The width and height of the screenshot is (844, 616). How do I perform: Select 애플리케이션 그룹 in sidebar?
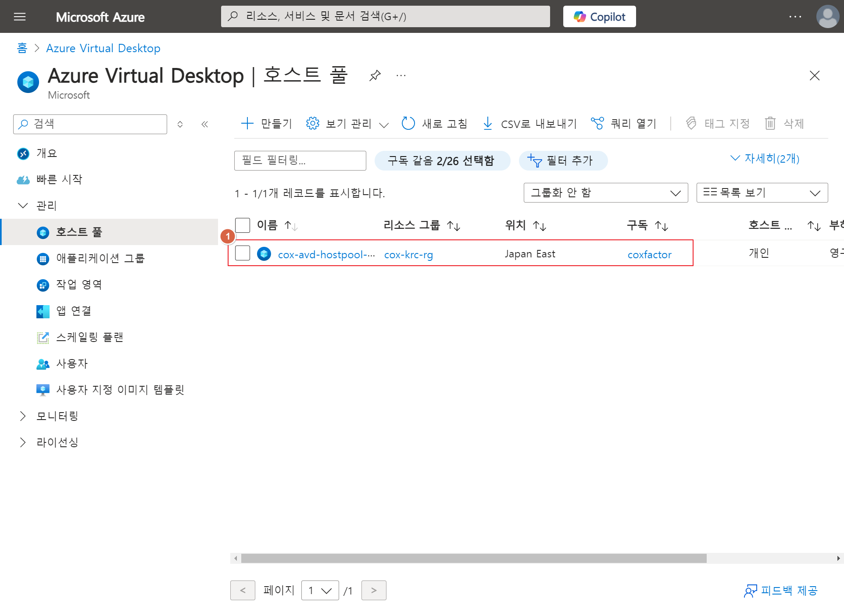(x=100, y=258)
